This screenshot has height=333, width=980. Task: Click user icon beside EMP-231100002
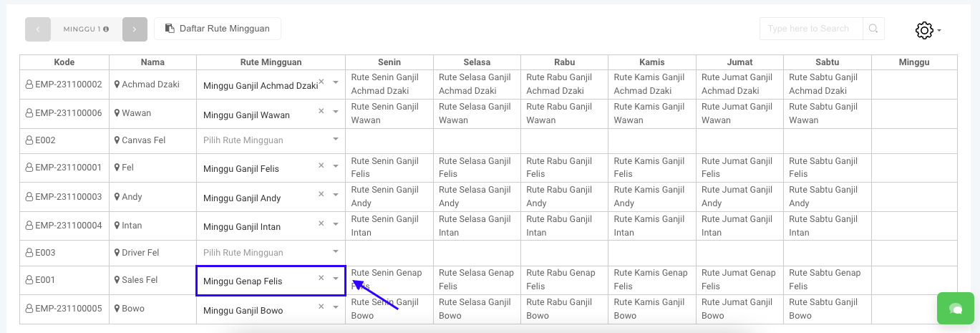tap(29, 85)
